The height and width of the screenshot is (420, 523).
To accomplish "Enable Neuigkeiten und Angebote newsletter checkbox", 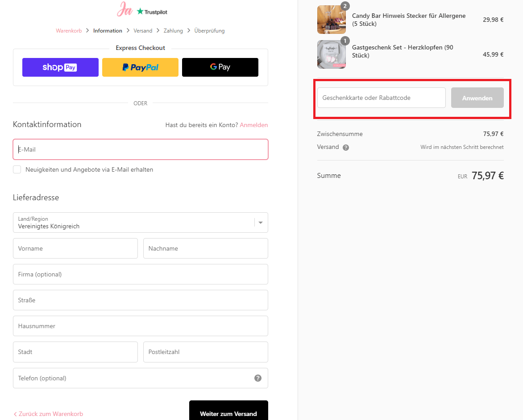I will pyautogui.click(x=17, y=169).
